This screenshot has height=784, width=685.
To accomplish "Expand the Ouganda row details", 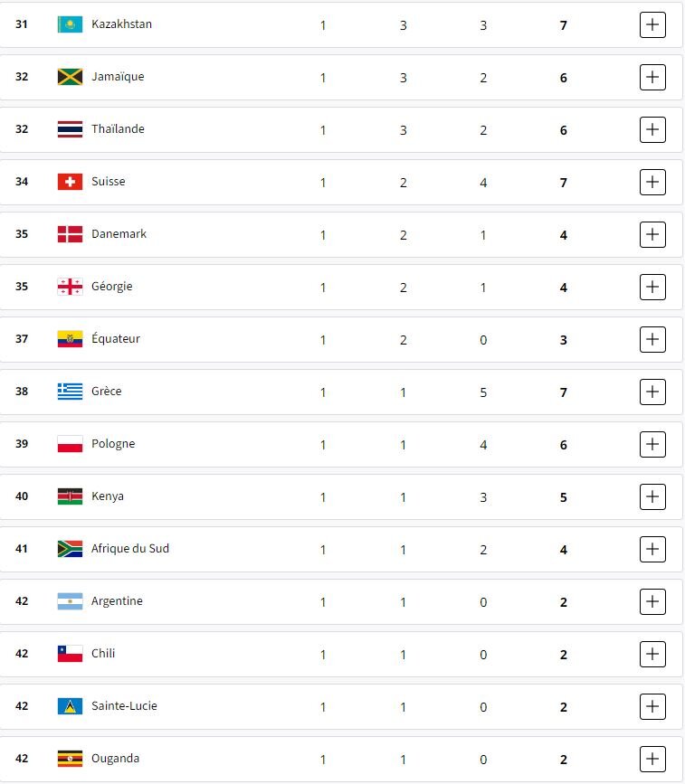I will [652, 759].
